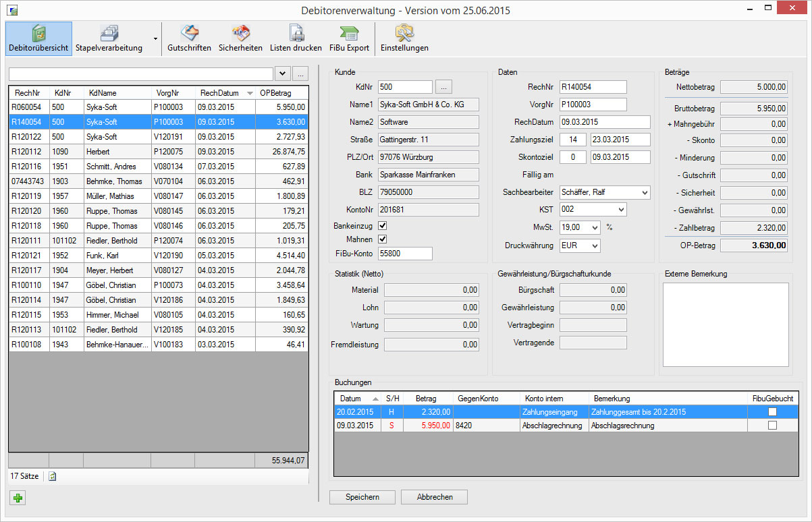The width and height of the screenshot is (812, 522).
Task: Open the KST dropdown list
Action: tap(620, 210)
